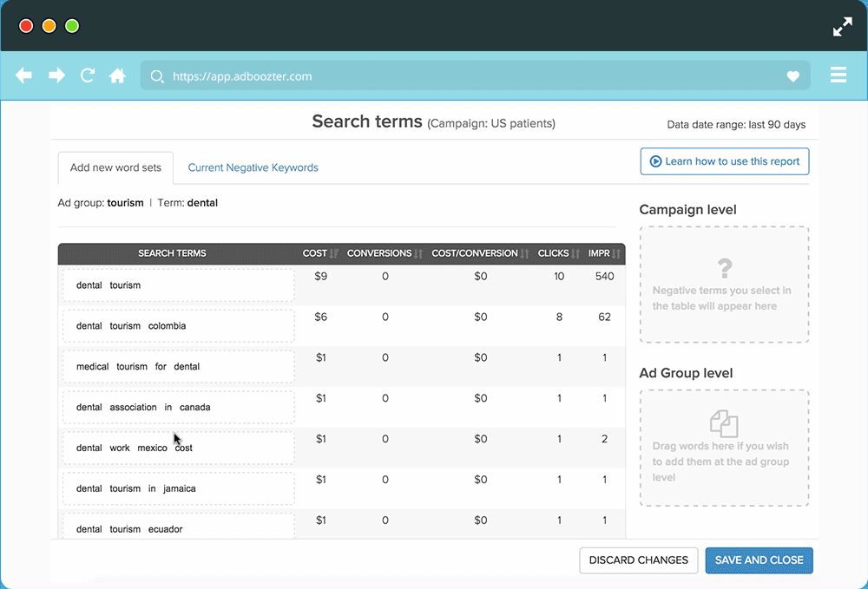Click the address bar URL field

tap(475, 76)
